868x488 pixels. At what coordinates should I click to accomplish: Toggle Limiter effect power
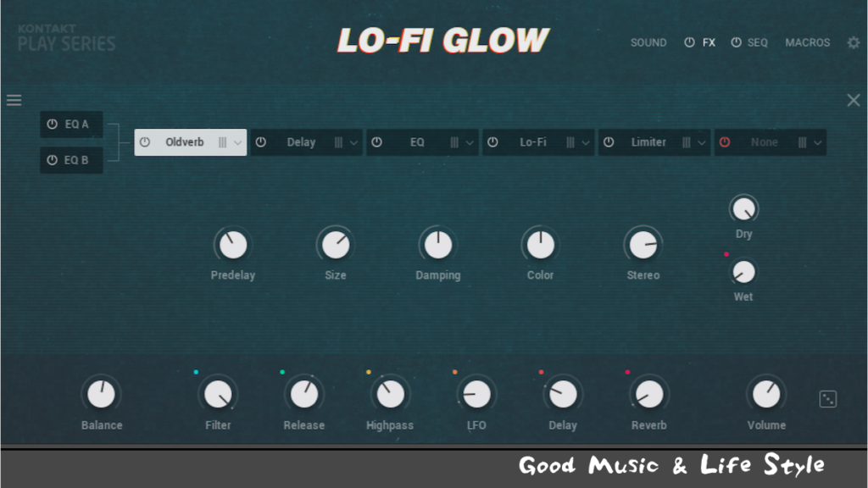[x=609, y=142]
